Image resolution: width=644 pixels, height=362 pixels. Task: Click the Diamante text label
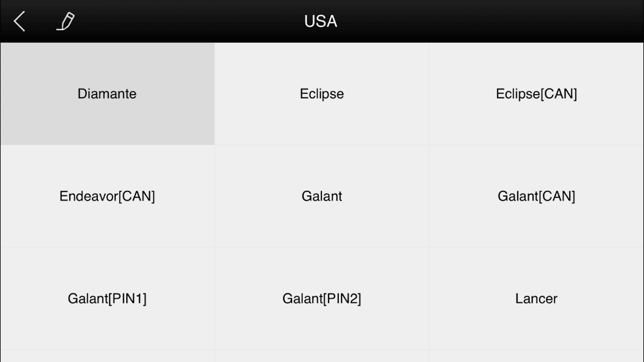(107, 94)
